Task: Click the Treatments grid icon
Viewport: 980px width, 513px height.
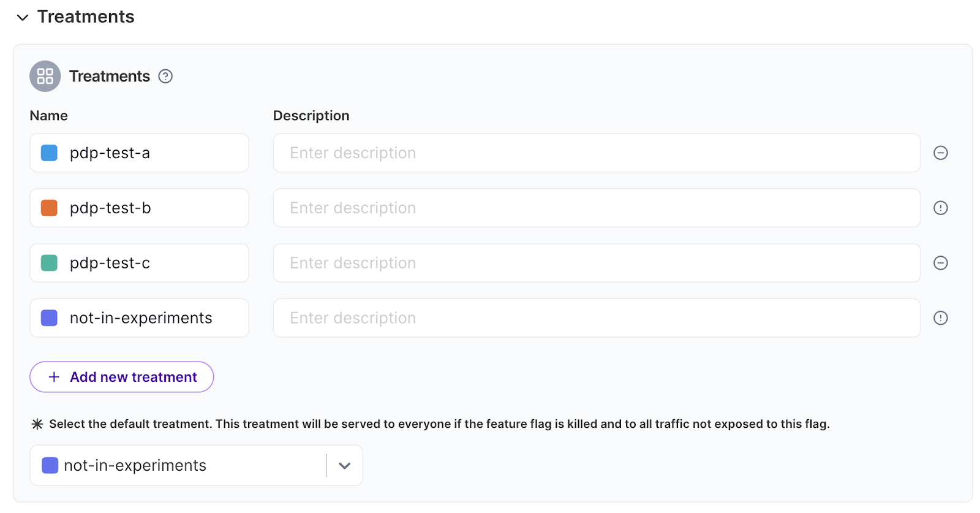Action: (45, 76)
